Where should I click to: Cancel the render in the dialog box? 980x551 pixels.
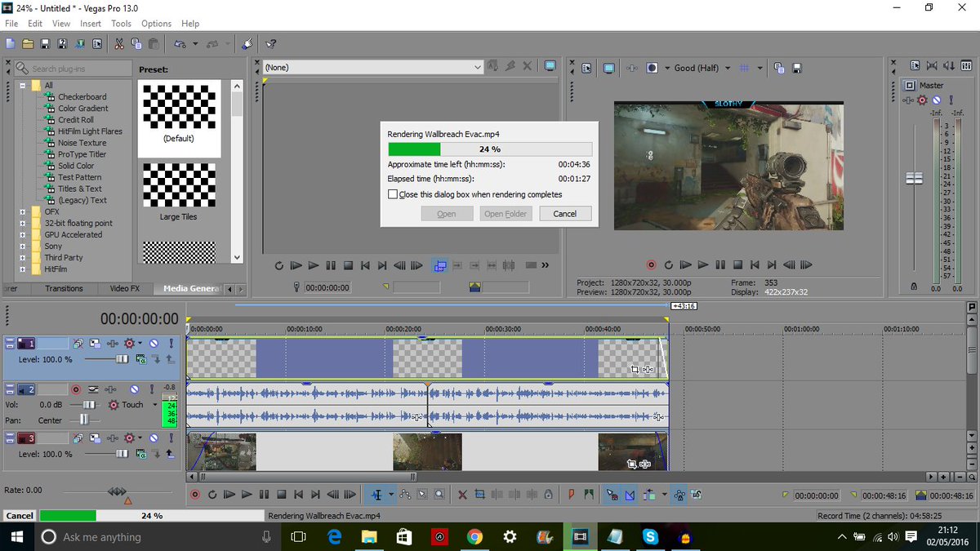(564, 214)
